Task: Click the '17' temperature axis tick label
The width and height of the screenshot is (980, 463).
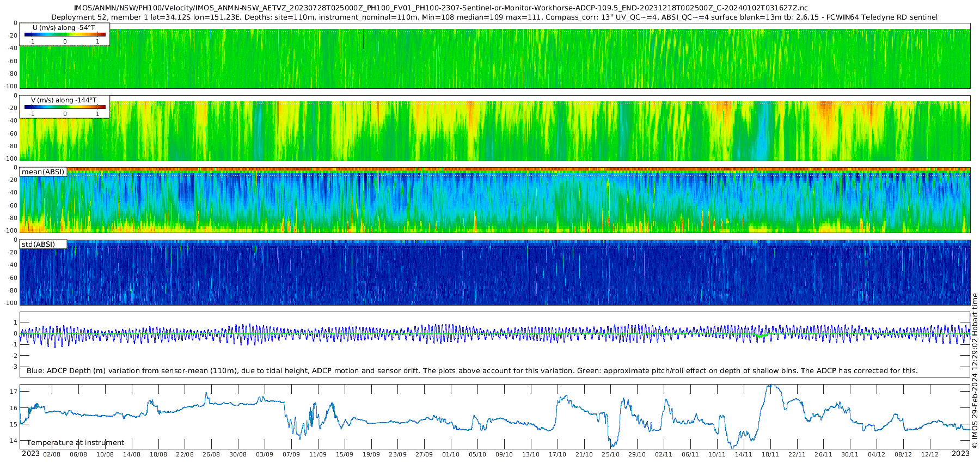Action: [14, 391]
